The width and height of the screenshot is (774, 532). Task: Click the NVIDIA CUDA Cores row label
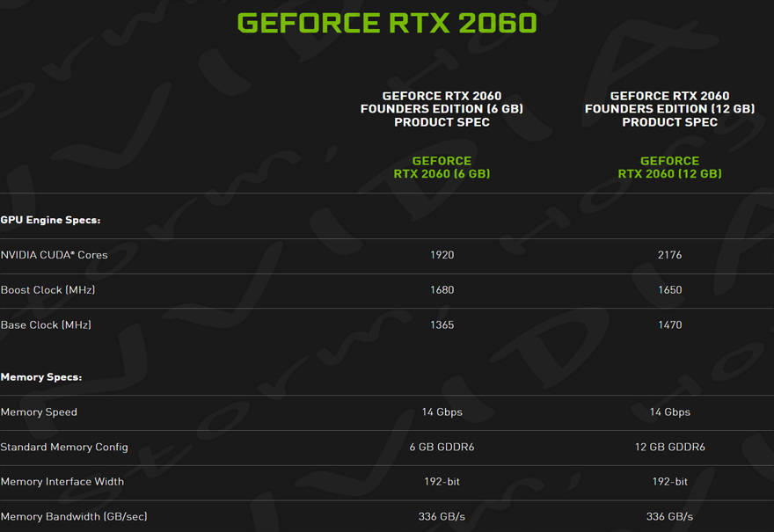(x=55, y=255)
